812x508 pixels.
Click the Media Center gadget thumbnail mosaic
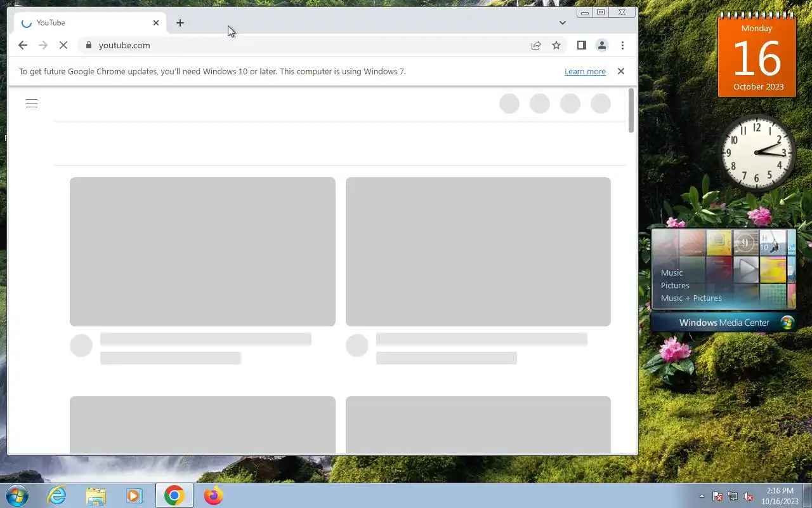pyautogui.click(x=723, y=269)
